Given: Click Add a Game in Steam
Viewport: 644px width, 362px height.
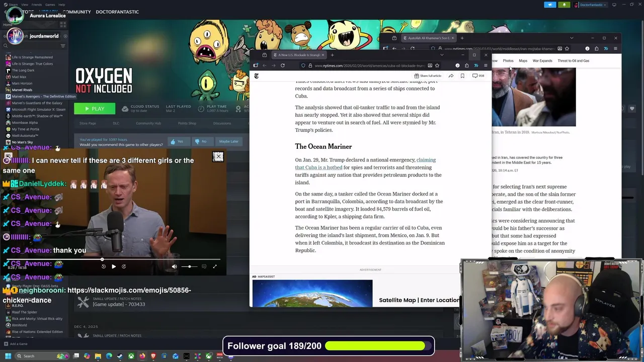Looking at the screenshot, I should tap(15, 344).
